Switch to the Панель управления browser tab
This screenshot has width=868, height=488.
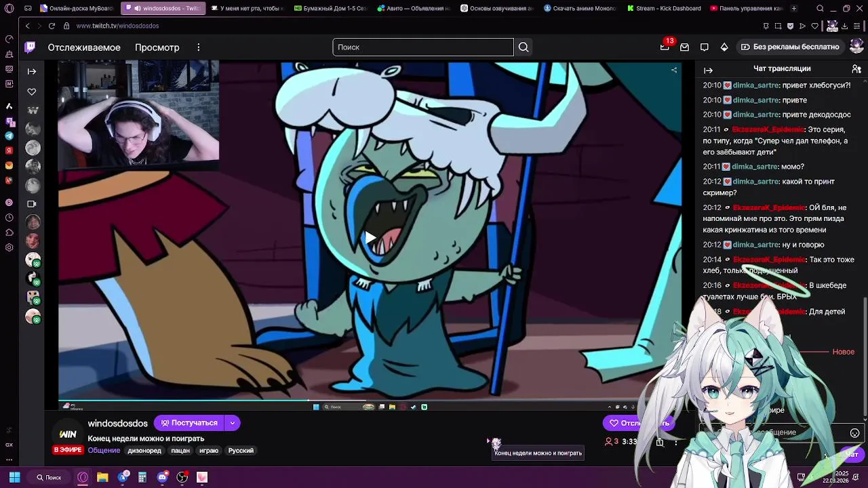pyautogui.click(x=747, y=9)
